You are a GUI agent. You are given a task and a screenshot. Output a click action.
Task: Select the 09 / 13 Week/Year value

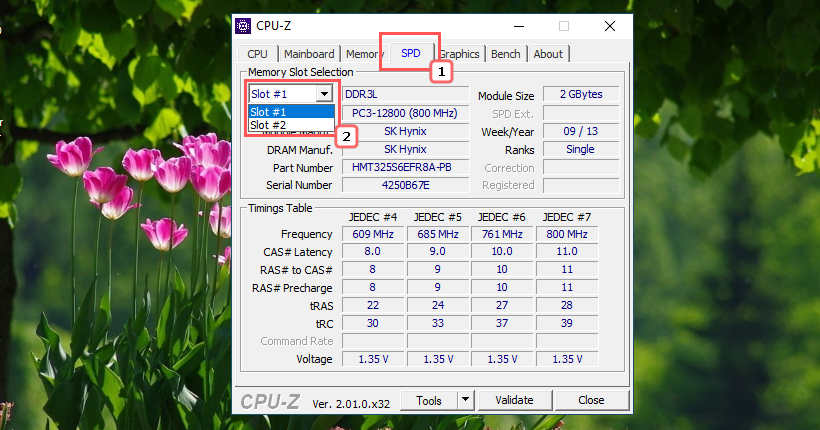581,131
